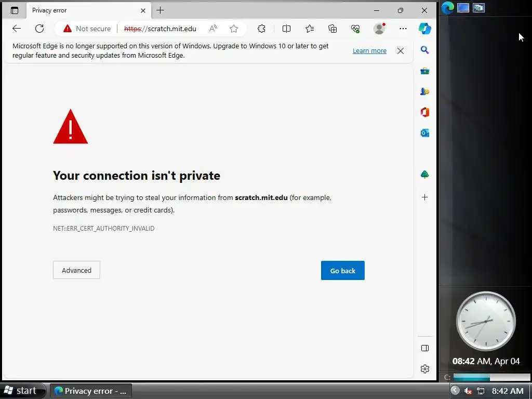Click the Not secure warning indicator
The height and width of the screenshot is (399, 532).
point(87,29)
